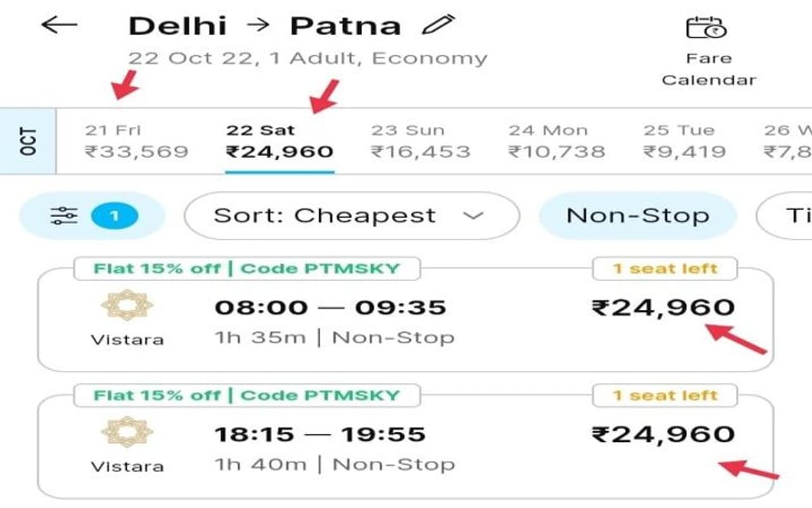Screen dimensions: 812x508
Task: Select the 22 Sat date tab
Action: [x=279, y=142]
